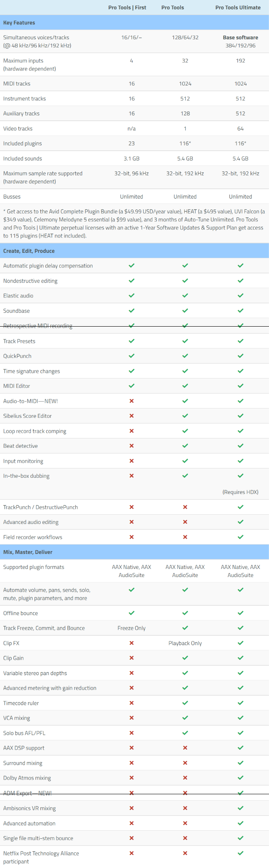Image resolution: width=269 pixels, height=868 pixels.
Task: Click Beat detective checkmark in Pro Tools Ultimate column
Action: [x=241, y=446]
